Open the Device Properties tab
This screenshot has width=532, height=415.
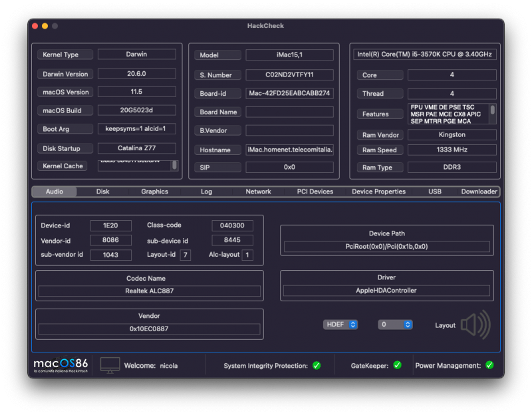[x=378, y=192]
